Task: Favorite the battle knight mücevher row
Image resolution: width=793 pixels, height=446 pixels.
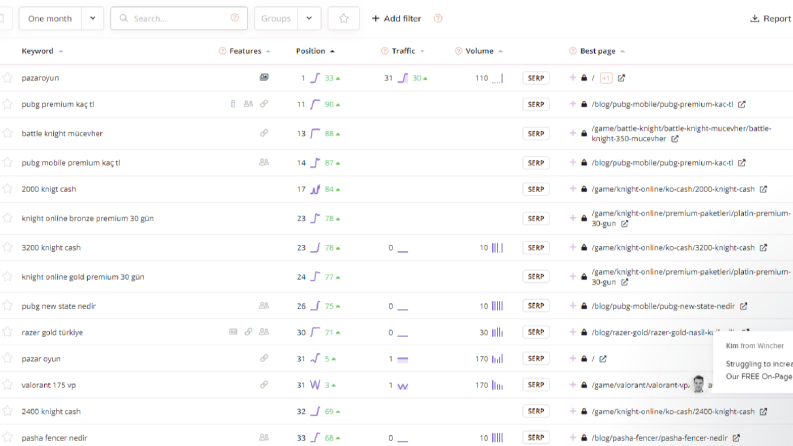Action: [7, 133]
